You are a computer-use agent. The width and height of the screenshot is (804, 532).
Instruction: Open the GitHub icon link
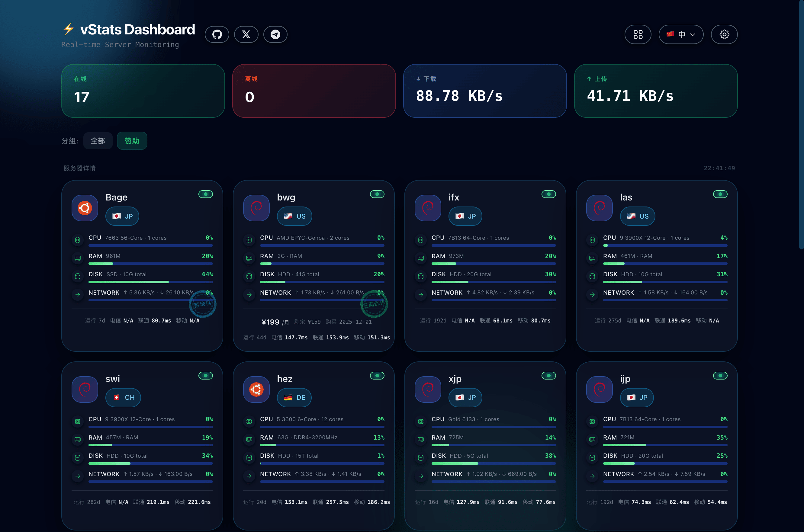tap(217, 34)
